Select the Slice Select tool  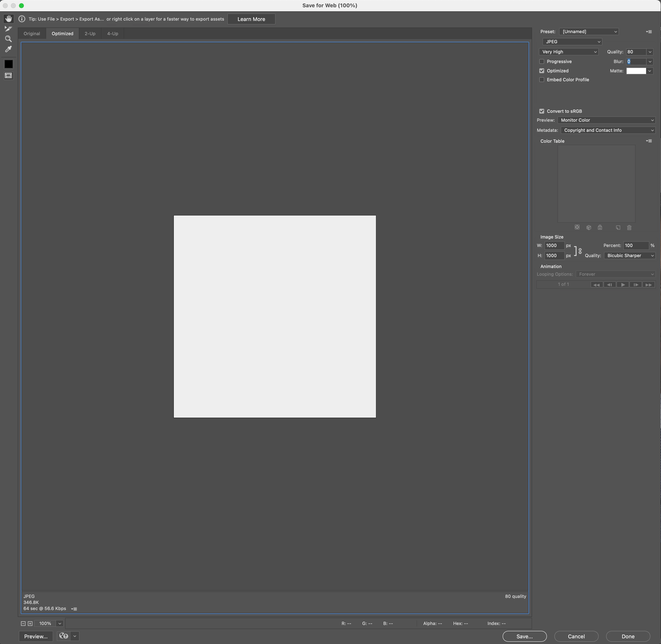[x=8, y=29]
